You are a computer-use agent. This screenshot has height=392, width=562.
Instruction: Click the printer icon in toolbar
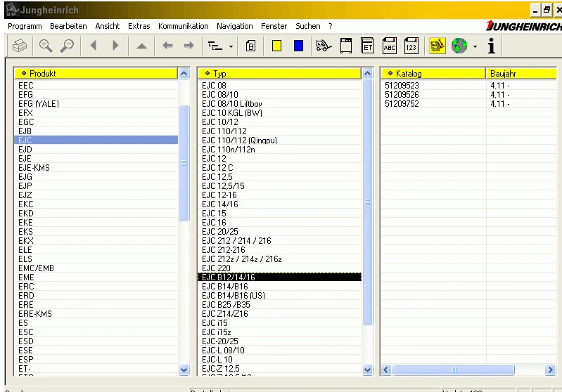[x=20, y=46]
